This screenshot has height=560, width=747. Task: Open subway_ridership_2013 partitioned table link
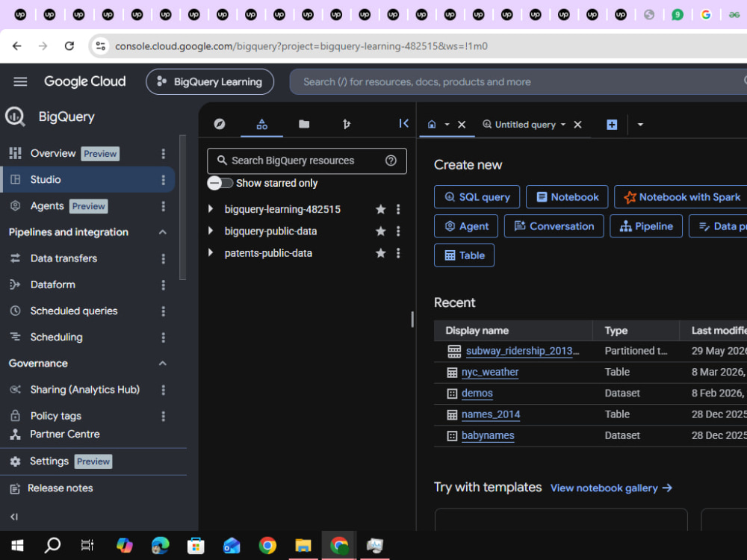pos(523,351)
